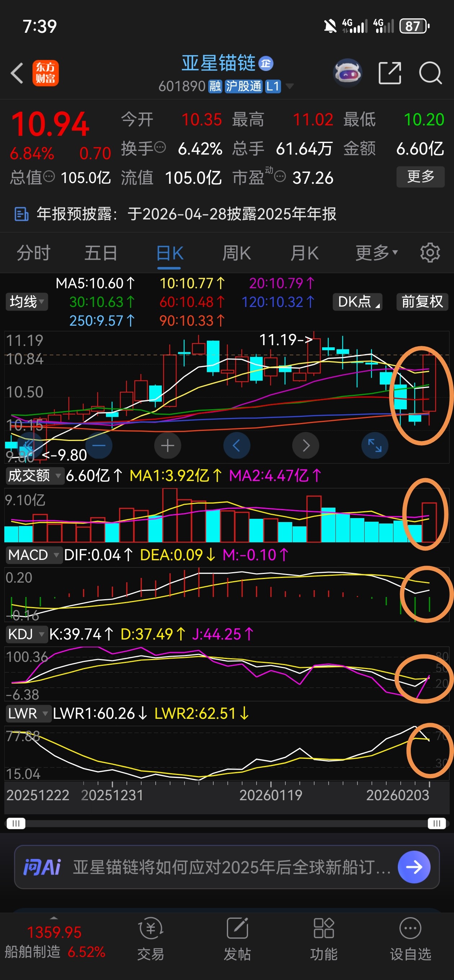Viewport: 454px width, 980px height.
Task: Open LWR indicator dropdown
Action: (x=28, y=713)
